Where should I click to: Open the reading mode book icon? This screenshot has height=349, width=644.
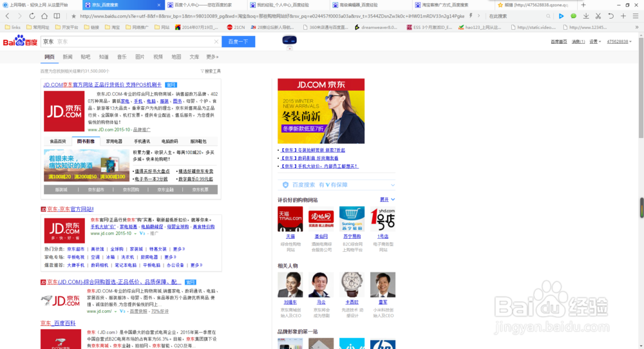pyautogui.click(x=57, y=16)
